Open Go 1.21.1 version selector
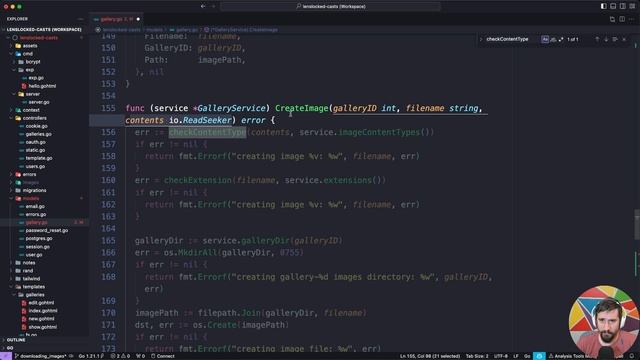Image resolution: width=640 pixels, height=360 pixels. pos(91,356)
